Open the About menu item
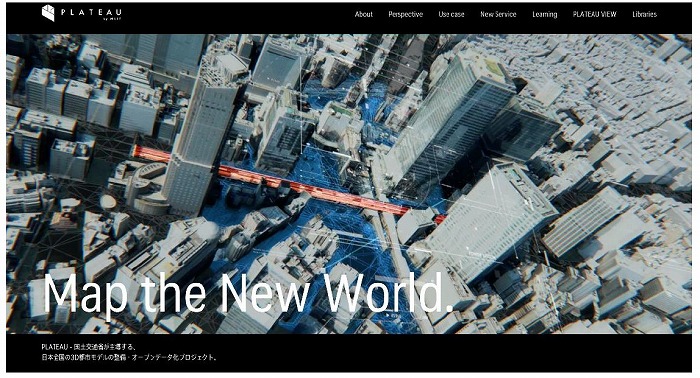 [363, 14]
